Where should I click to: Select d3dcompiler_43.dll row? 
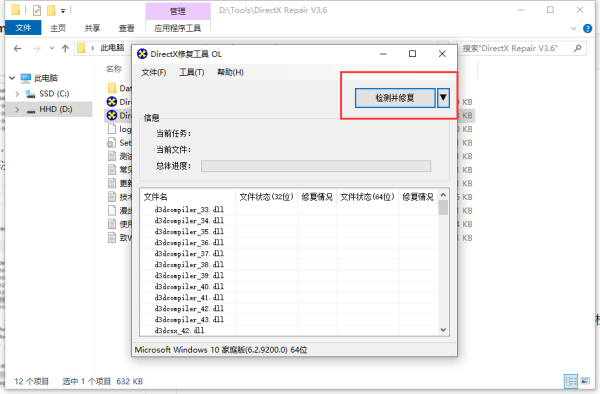pos(289,320)
